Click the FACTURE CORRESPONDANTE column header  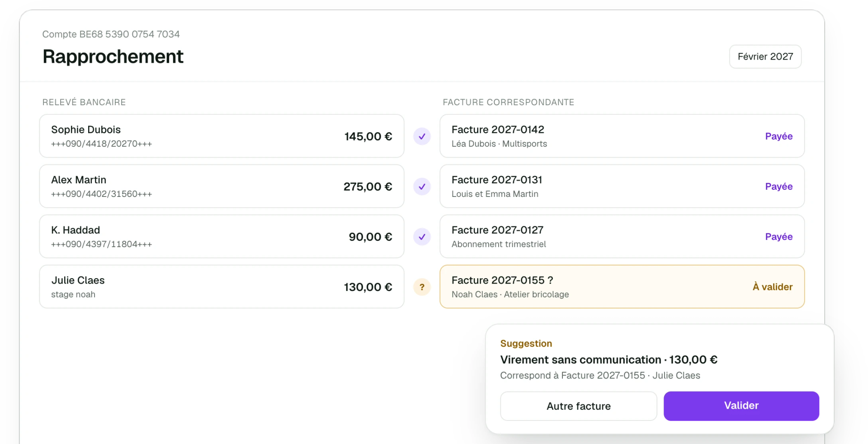(508, 102)
